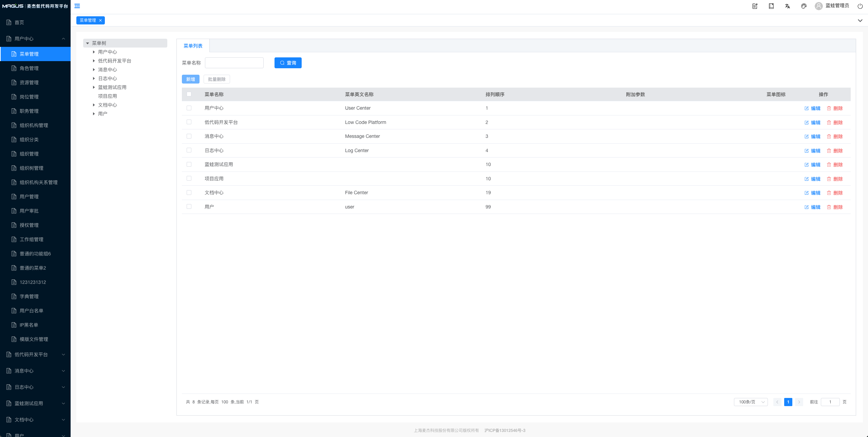
Task: Expand 用户中心 node in menu tree
Action: pyautogui.click(x=94, y=52)
